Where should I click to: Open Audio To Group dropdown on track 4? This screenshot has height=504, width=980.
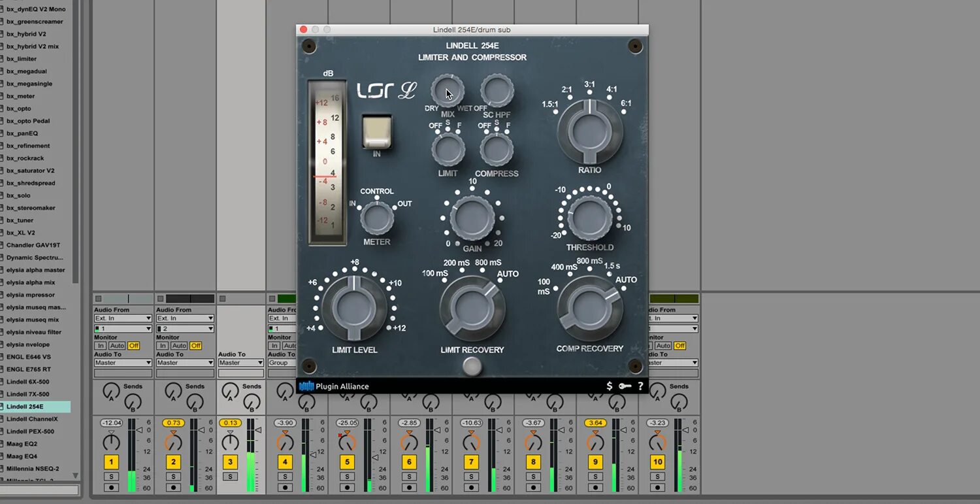point(282,363)
